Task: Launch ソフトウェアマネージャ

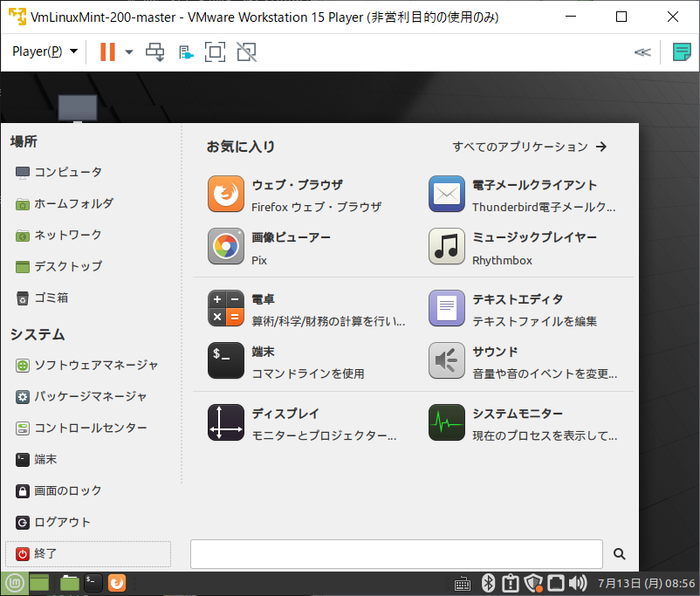Action: coord(87,365)
